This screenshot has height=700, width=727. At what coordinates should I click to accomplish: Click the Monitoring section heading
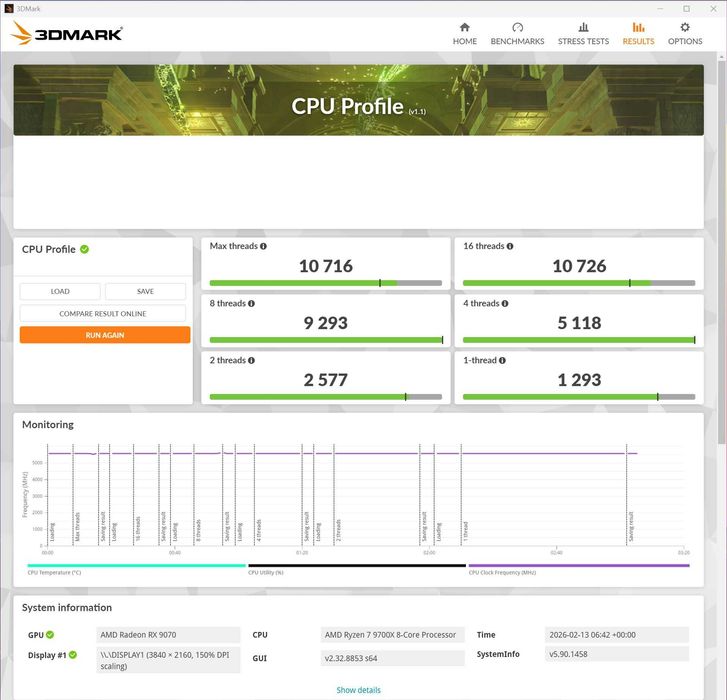[x=48, y=425]
